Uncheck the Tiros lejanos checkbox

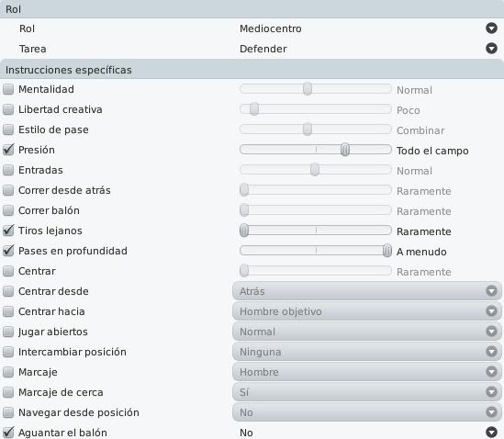point(8,231)
